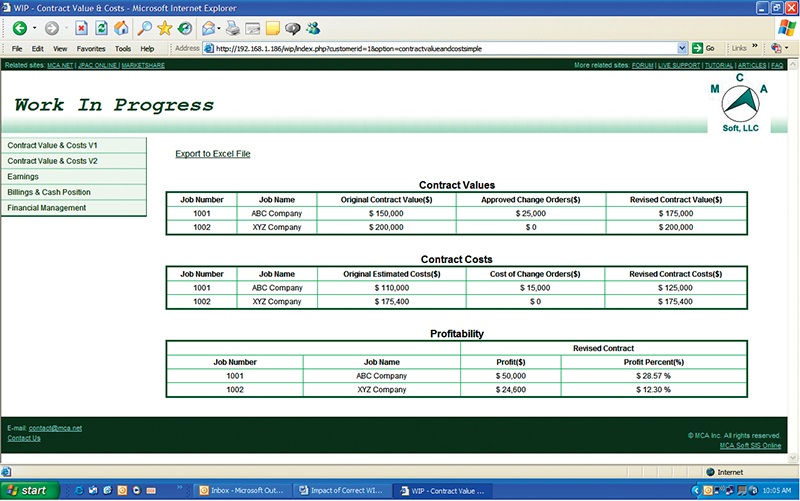Open the Favorites star icon
Viewport: 800px width, 501px height.
165,28
